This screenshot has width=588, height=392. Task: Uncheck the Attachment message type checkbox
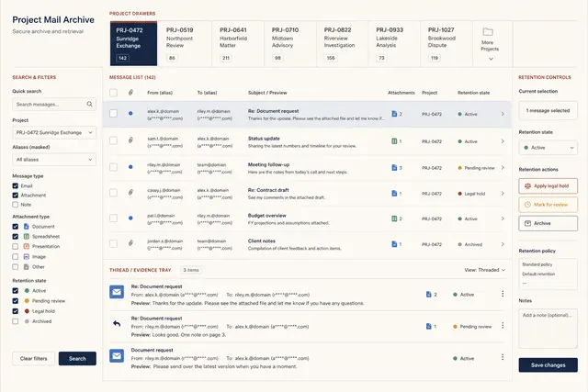16,196
